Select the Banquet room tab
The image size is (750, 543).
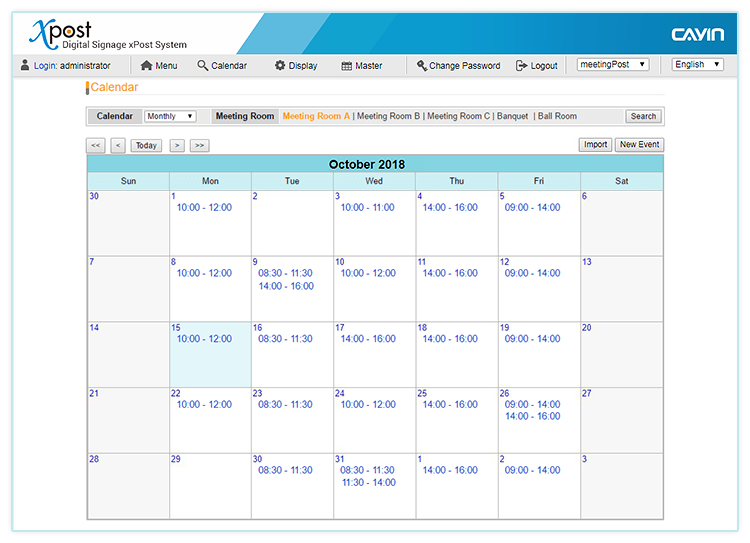click(x=512, y=117)
